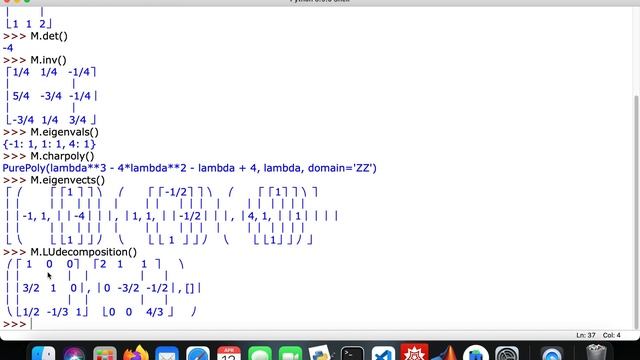Open the Trash in the dock
The width and height of the screenshot is (640, 360).
point(596,353)
